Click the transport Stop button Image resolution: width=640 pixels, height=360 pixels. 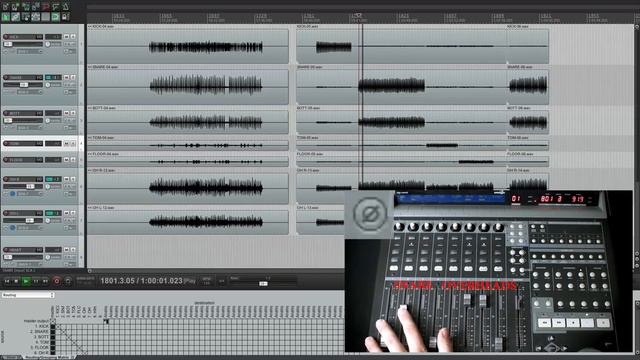(16, 281)
